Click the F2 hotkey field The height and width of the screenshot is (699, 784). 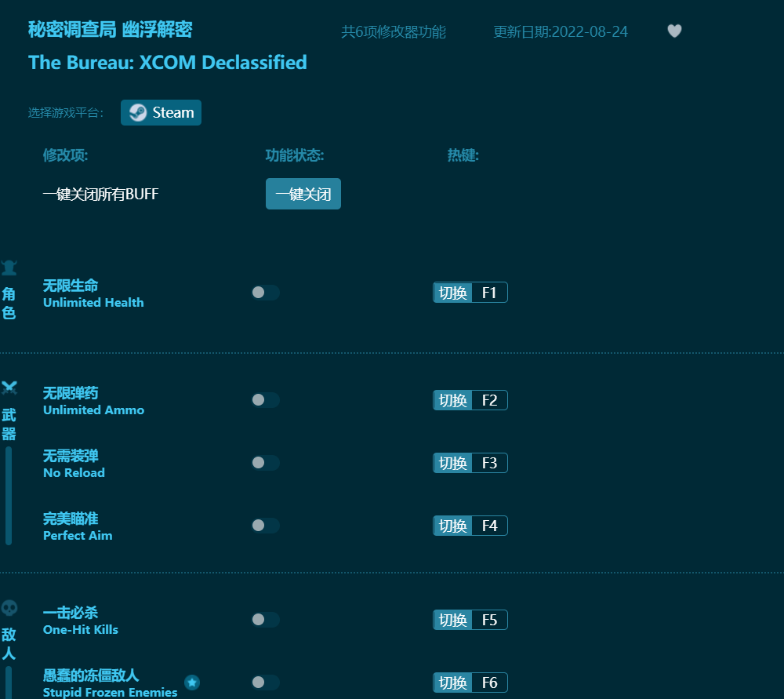click(489, 400)
